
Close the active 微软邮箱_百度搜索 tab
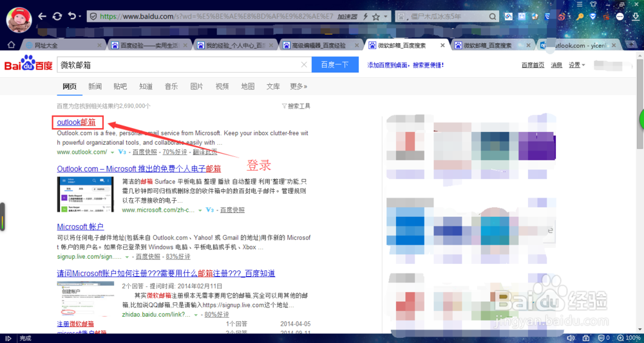[442, 45]
